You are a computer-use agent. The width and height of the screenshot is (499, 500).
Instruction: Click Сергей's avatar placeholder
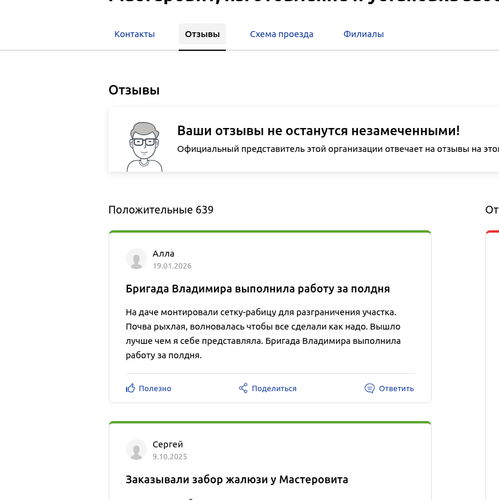click(x=136, y=449)
